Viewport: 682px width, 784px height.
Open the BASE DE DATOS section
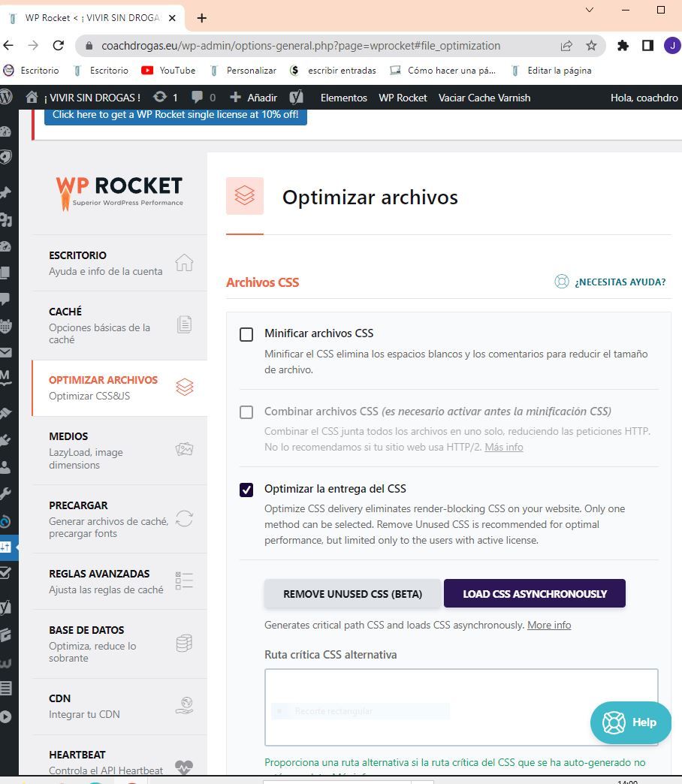point(119,644)
